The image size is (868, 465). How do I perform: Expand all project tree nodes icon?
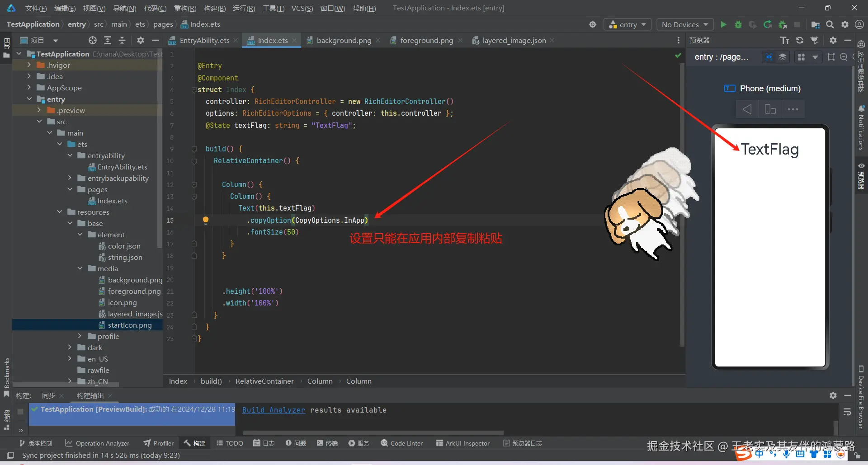click(108, 40)
